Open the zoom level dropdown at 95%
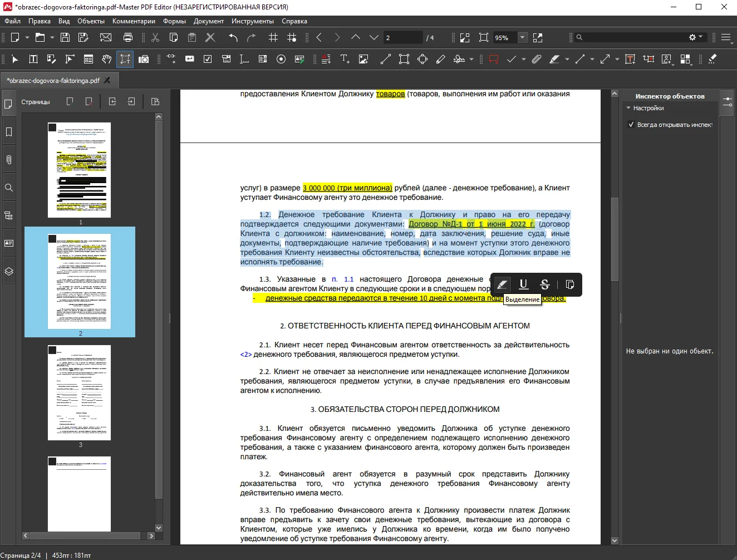The width and height of the screenshot is (737, 560). click(x=522, y=37)
